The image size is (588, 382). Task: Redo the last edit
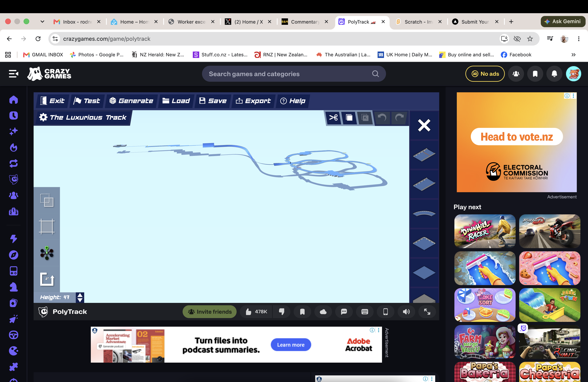[x=399, y=117]
